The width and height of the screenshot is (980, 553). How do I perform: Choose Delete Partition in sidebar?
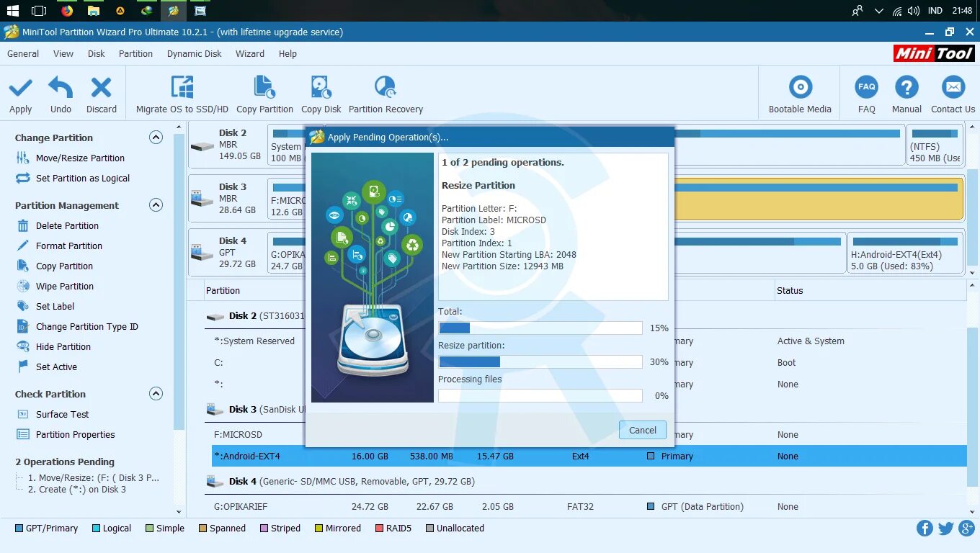coord(67,225)
